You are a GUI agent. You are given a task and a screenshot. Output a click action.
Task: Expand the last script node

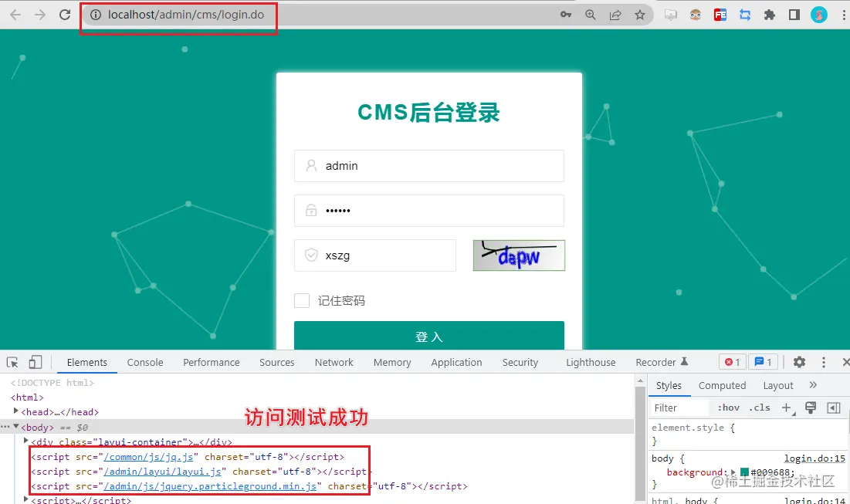coord(25,499)
